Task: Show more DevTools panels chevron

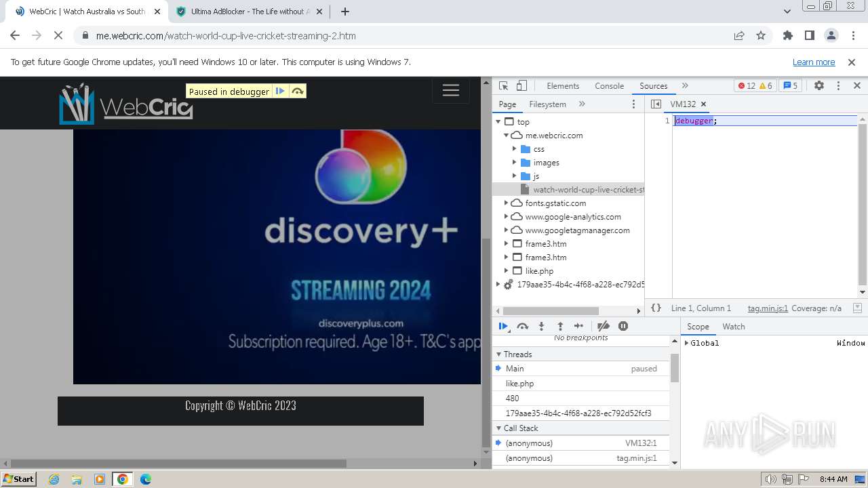Action: 685,86
